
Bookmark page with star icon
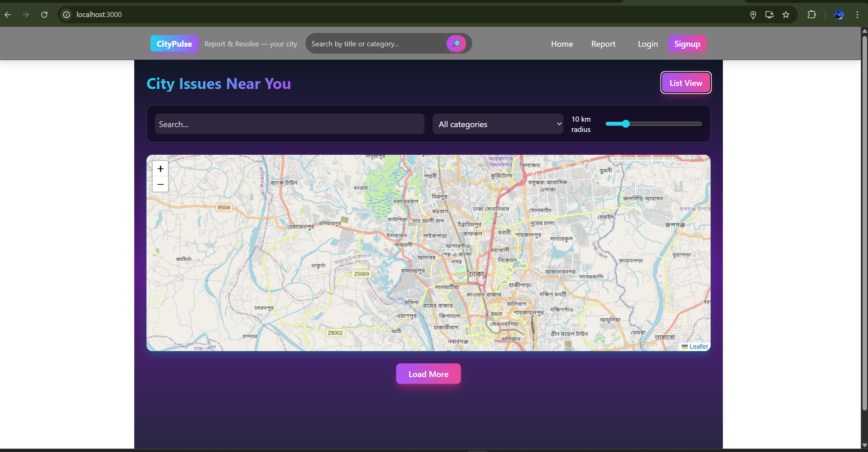(786, 15)
